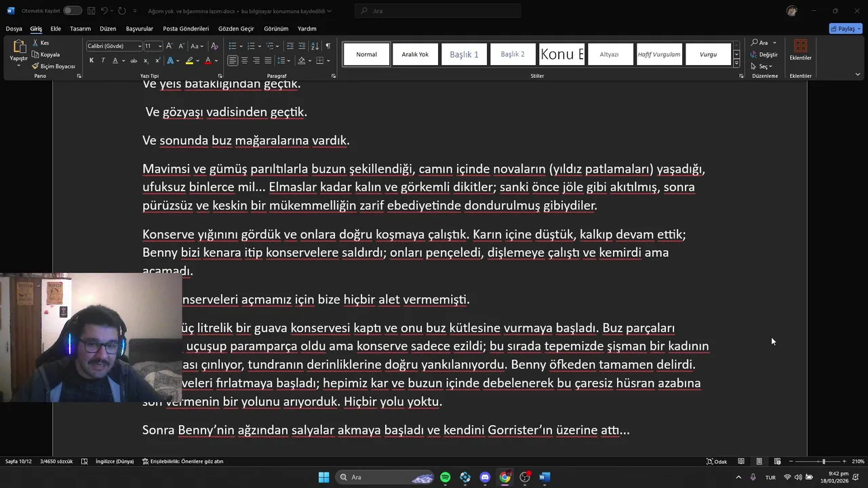Justify the paragraph text
Viewport: 868px width, 488px height.
[x=268, y=60]
